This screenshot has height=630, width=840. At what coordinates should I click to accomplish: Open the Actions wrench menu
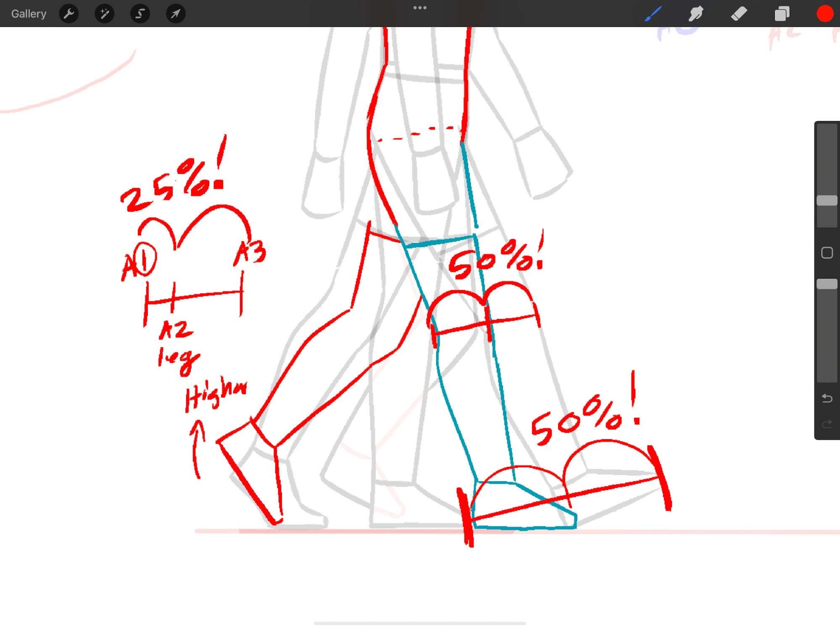coord(69,14)
